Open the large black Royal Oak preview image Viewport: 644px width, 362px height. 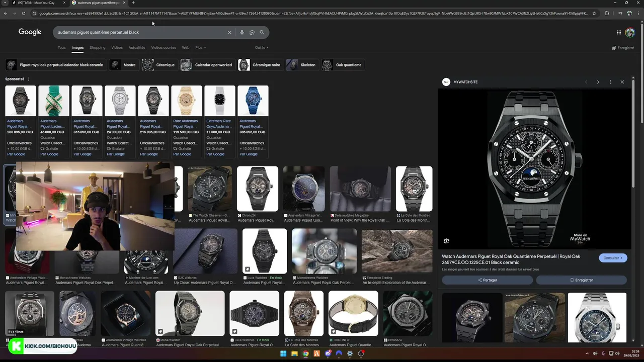click(x=534, y=168)
